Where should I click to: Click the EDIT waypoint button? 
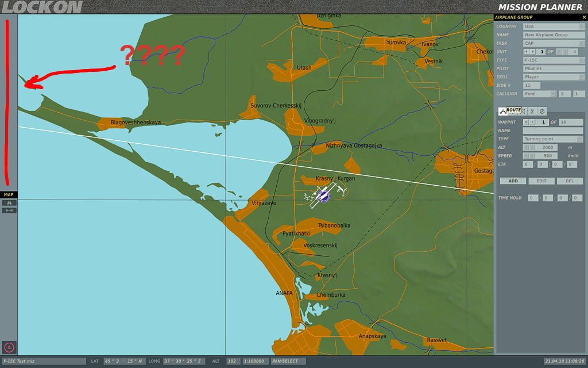point(541,181)
